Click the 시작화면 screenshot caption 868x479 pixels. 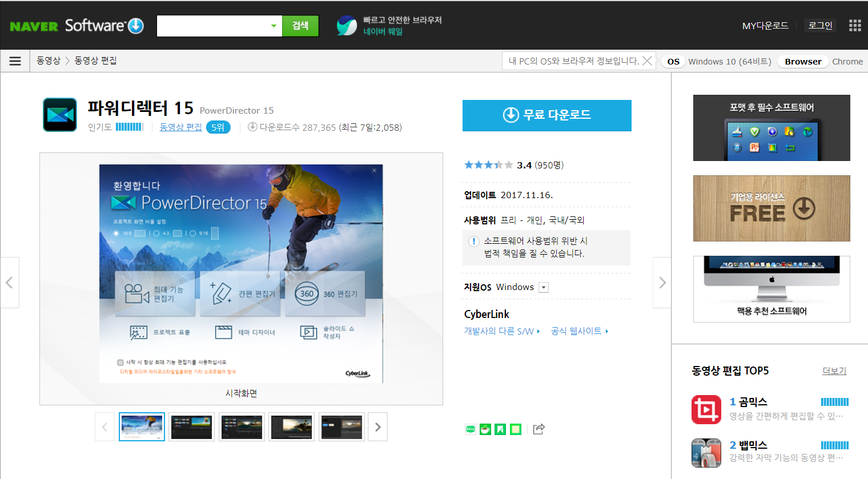coord(241,393)
